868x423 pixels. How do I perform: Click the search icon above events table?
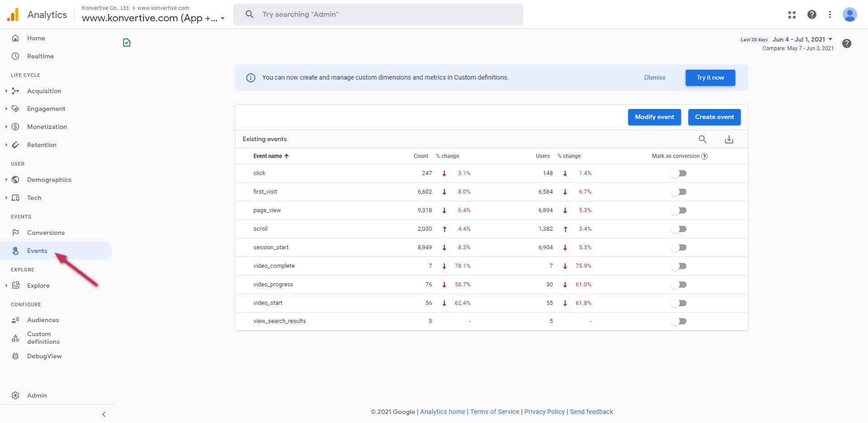702,139
